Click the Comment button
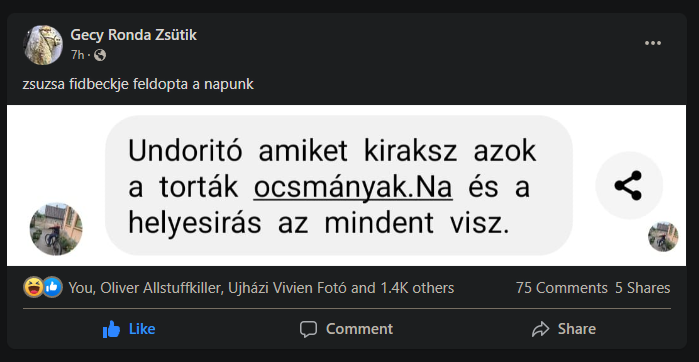This screenshot has width=699, height=362. pos(346,329)
